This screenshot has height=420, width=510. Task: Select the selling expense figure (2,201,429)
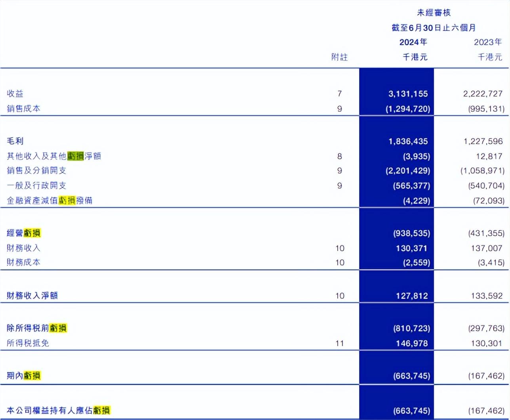coord(407,171)
